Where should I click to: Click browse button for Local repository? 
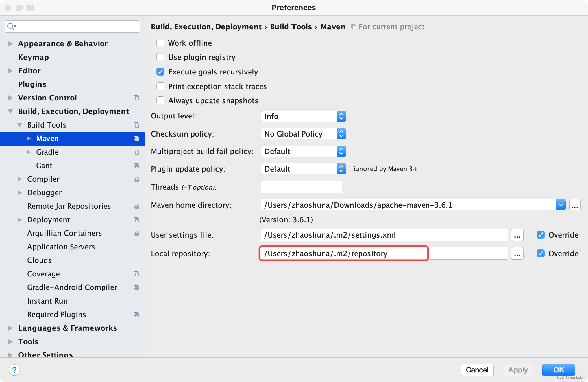click(x=517, y=254)
